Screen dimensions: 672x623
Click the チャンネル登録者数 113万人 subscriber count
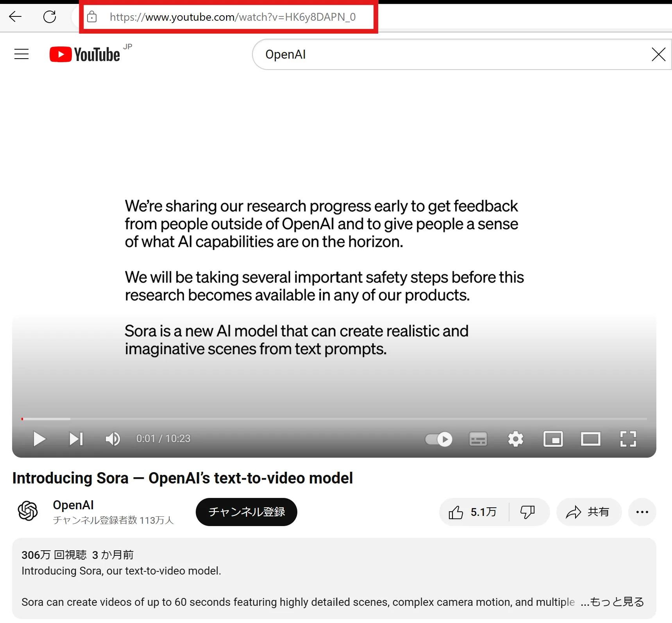tap(113, 520)
